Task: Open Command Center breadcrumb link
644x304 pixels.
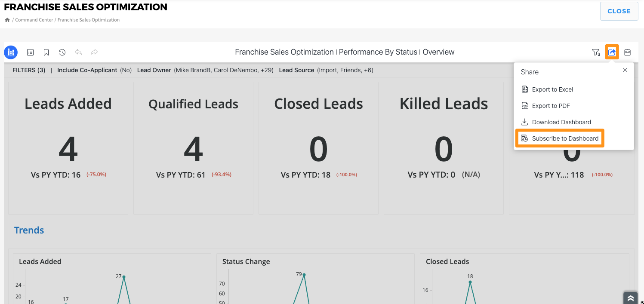Action: (34, 20)
